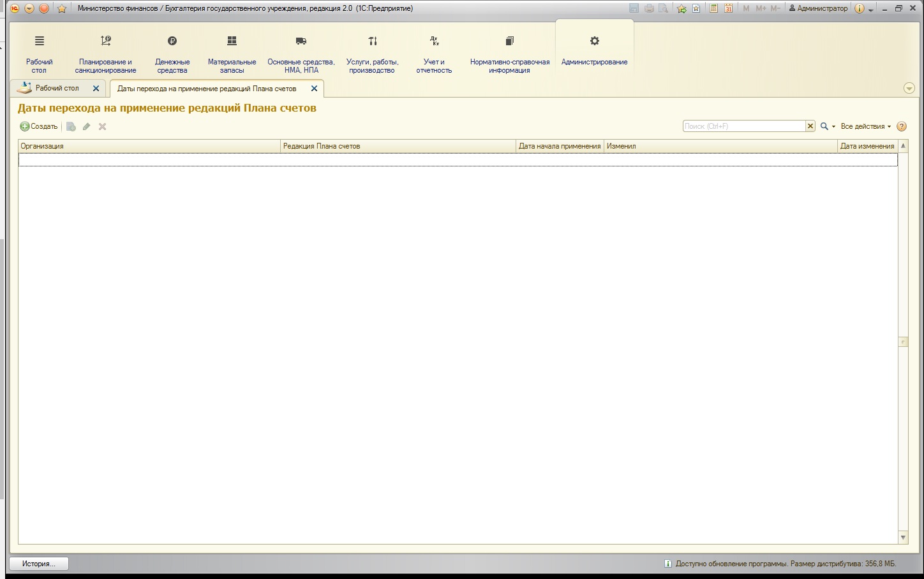Open the calculator icon in title bar
This screenshot has width=924, height=579.
(x=714, y=8)
